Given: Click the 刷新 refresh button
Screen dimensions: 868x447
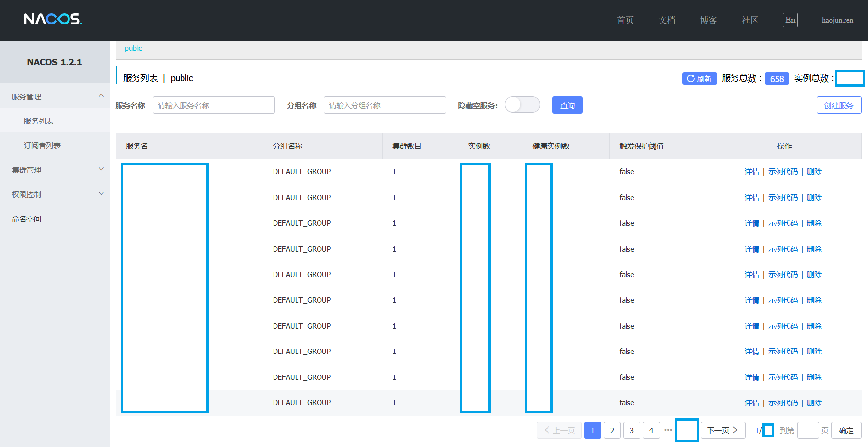Looking at the screenshot, I should (700, 78).
